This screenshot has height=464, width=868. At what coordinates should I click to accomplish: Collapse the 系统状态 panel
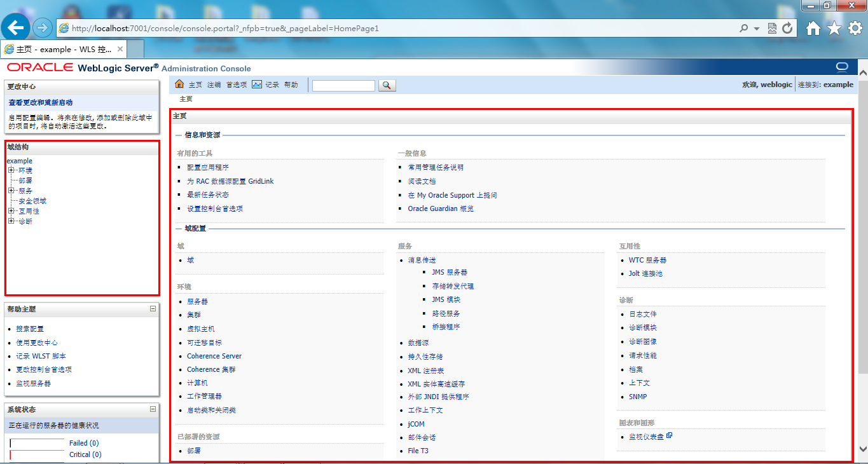(153, 409)
